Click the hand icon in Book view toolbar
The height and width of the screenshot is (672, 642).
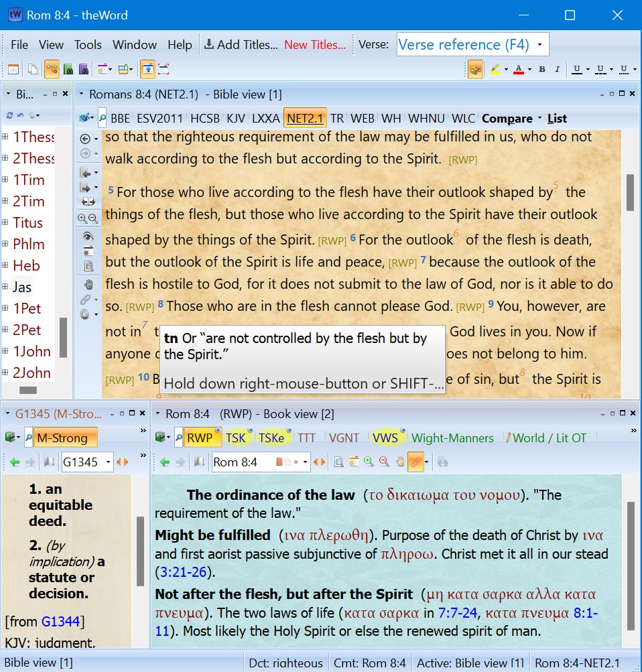coord(399,462)
